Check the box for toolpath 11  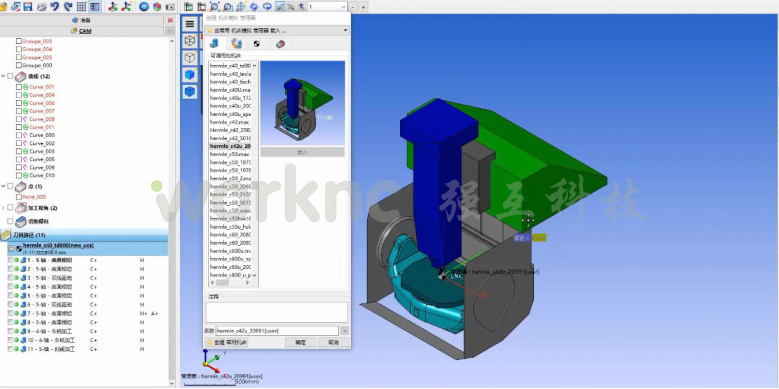coord(10,349)
